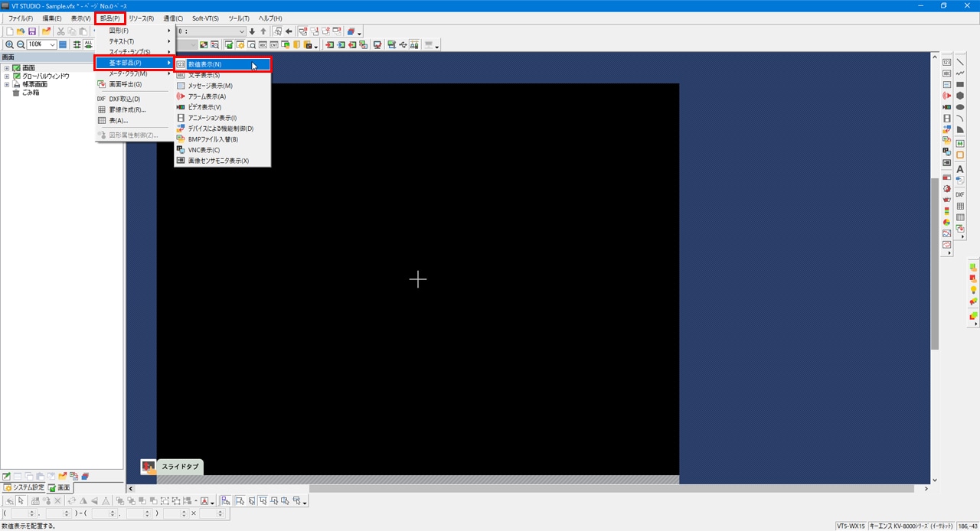980x531 pixels.
Task: Click the horizontal scrollbar right arrow
Action: (926, 489)
